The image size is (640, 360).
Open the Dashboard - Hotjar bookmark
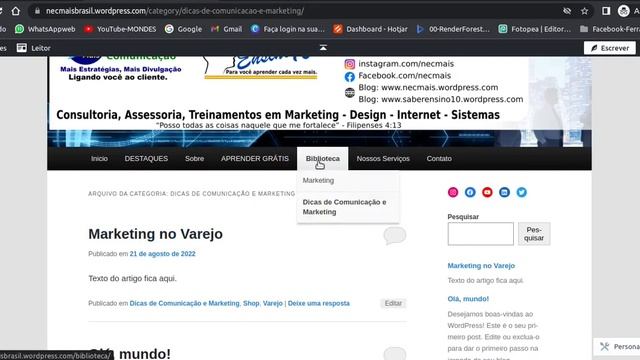click(x=370, y=29)
